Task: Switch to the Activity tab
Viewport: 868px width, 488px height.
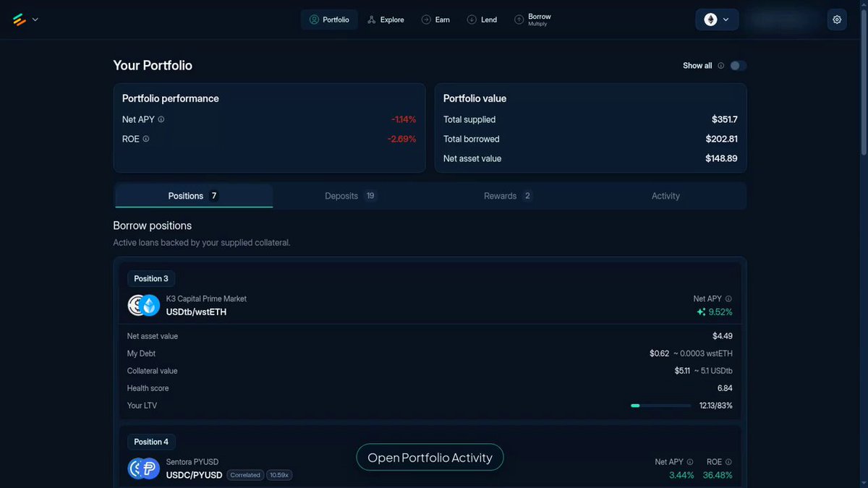Action: click(x=665, y=196)
